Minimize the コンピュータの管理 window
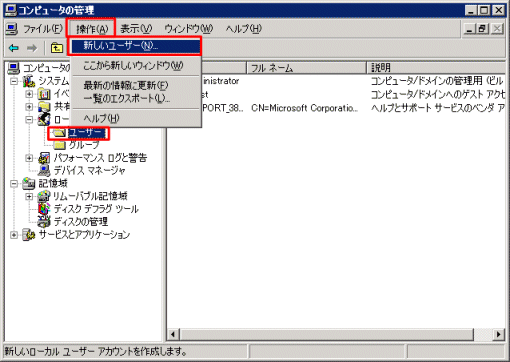The height and width of the screenshot is (362, 510). tap(471, 10)
